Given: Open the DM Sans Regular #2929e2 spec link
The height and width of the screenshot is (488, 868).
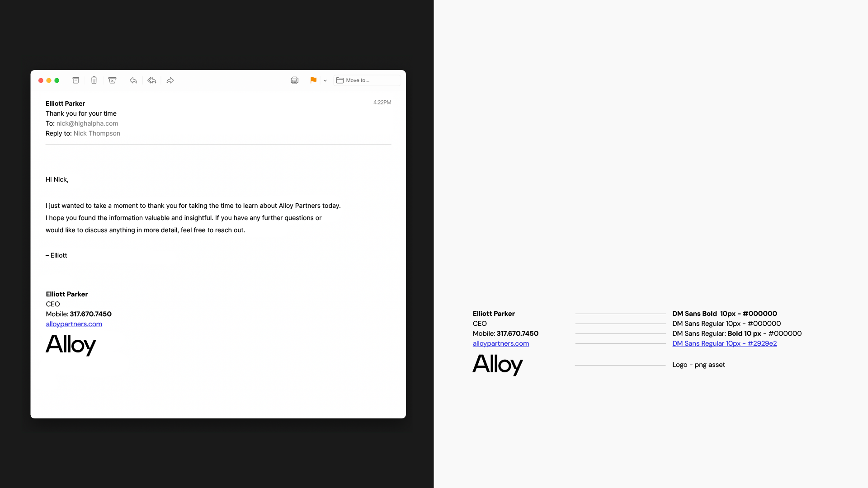Looking at the screenshot, I should point(724,343).
